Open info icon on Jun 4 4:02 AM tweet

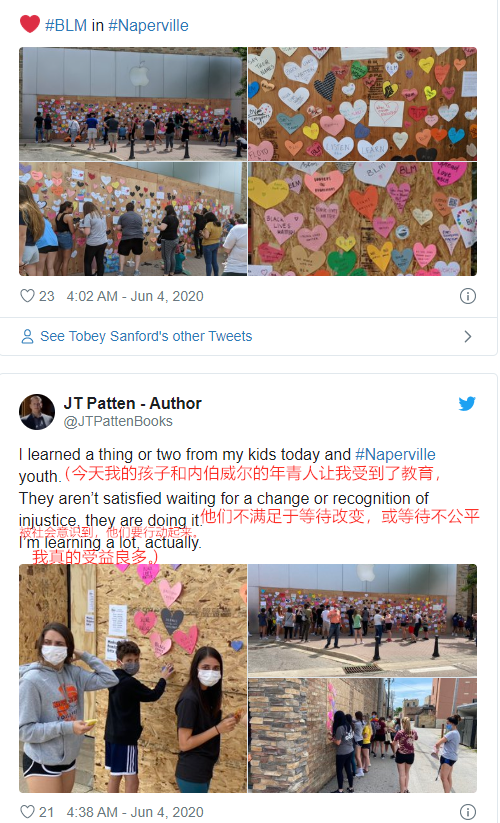coord(467,296)
